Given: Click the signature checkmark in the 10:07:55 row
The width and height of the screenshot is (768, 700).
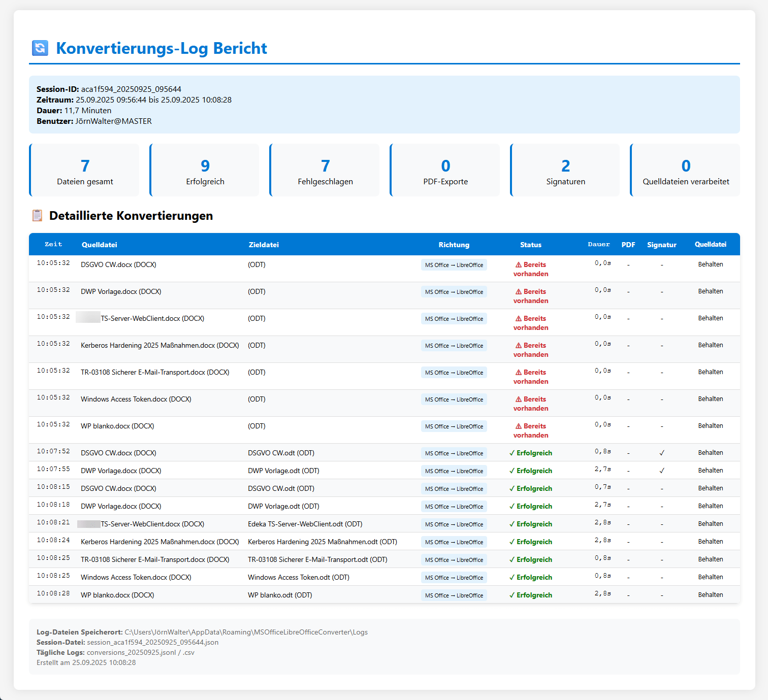Looking at the screenshot, I should (661, 471).
